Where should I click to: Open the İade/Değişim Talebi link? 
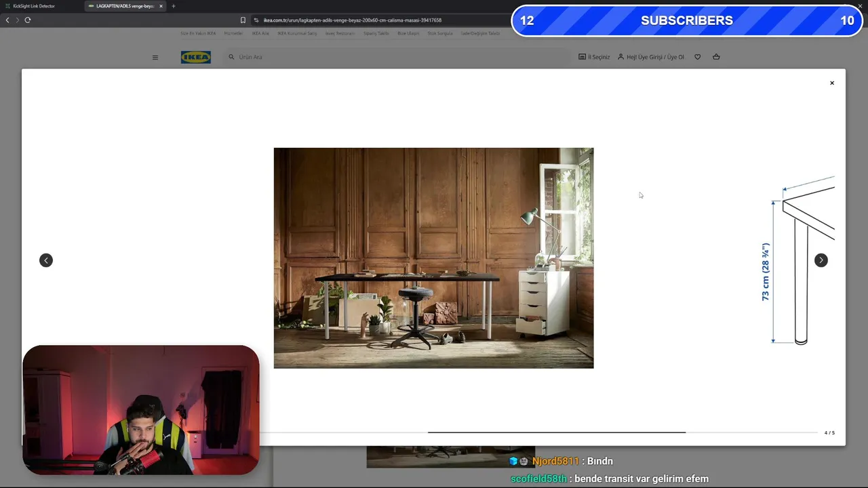[x=480, y=33]
